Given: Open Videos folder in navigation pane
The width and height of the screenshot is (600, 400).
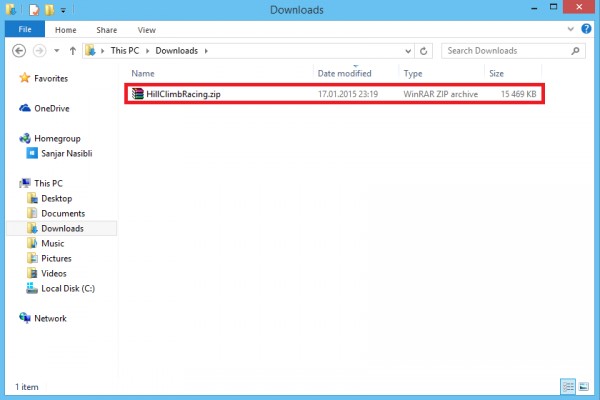Looking at the screenshot, I should tap(54, 273).
